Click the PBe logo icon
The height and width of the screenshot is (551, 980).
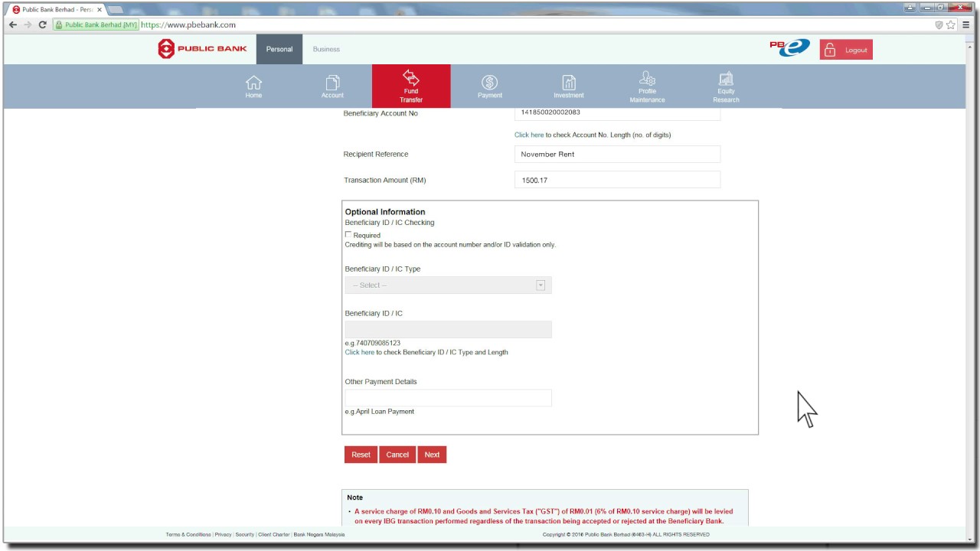click(x=789, y=48)
